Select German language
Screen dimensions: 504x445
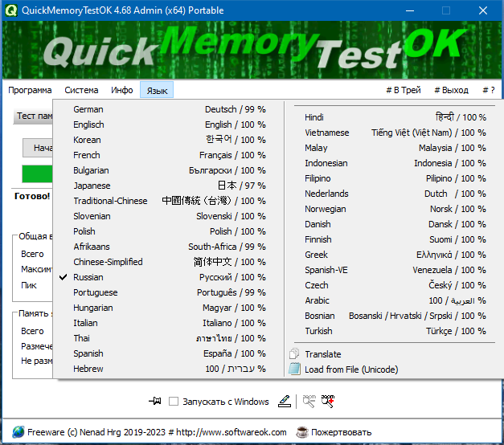pyautogui.click(x=169, y=109)
